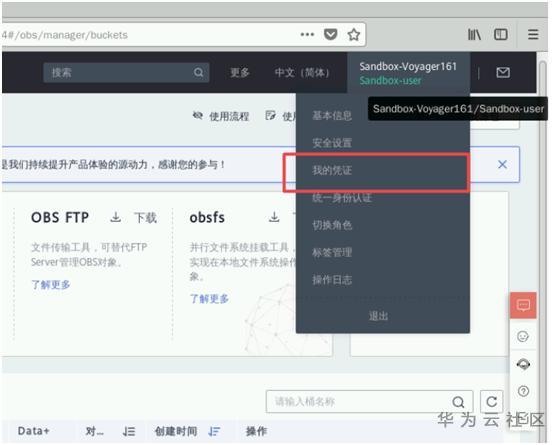Viewport: 558px width, 445px height.
Task: Select 我的凭证 in the account menu
Action: (x=332, y=170)
